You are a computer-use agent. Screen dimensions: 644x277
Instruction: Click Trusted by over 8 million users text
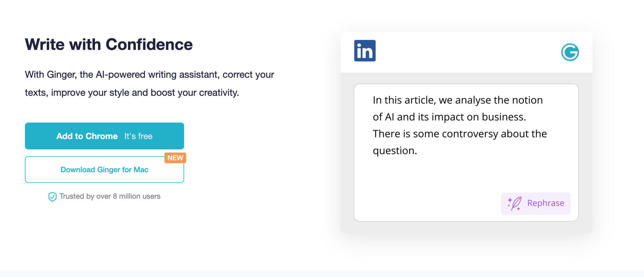(x=109, y=196)
